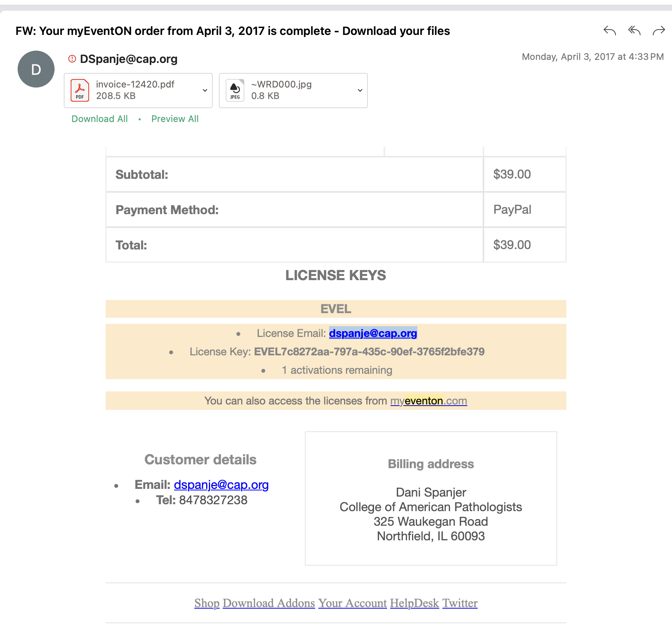
Task: Open the HelpDesk footer link
Action: click(414, 603)
